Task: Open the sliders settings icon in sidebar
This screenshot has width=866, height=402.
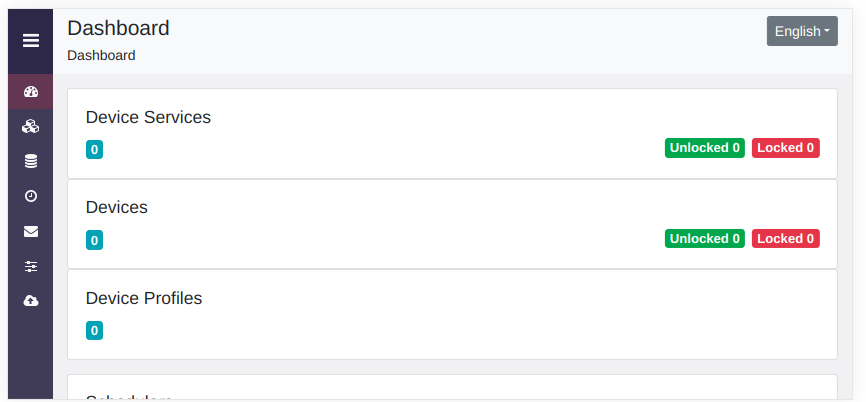Action: pos(31,267)
